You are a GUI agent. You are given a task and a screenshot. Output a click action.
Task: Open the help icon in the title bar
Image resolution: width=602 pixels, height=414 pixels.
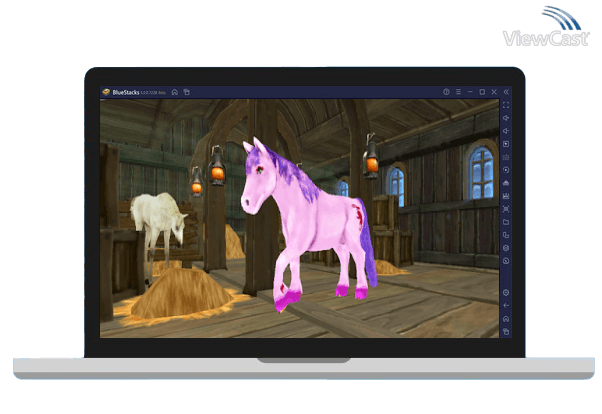446,92
